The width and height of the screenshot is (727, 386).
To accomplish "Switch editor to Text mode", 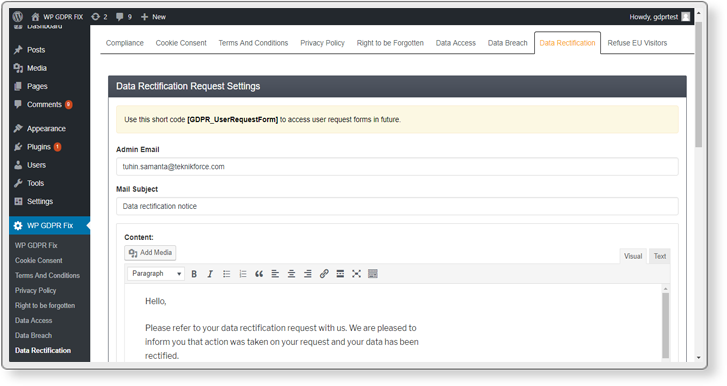I will tap(660, 256).
